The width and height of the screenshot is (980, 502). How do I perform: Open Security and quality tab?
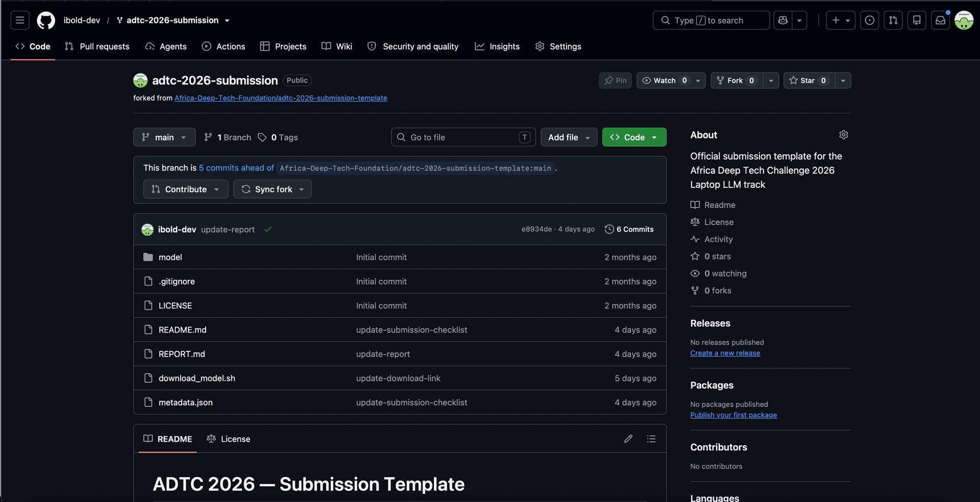coord(413,46)
